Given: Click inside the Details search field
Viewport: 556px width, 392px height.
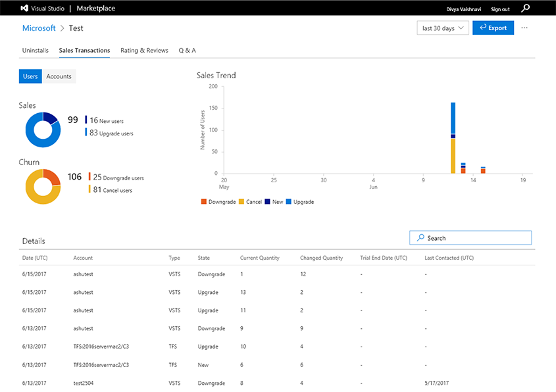Looking at the screenshot, I should (x=470, y=237).
